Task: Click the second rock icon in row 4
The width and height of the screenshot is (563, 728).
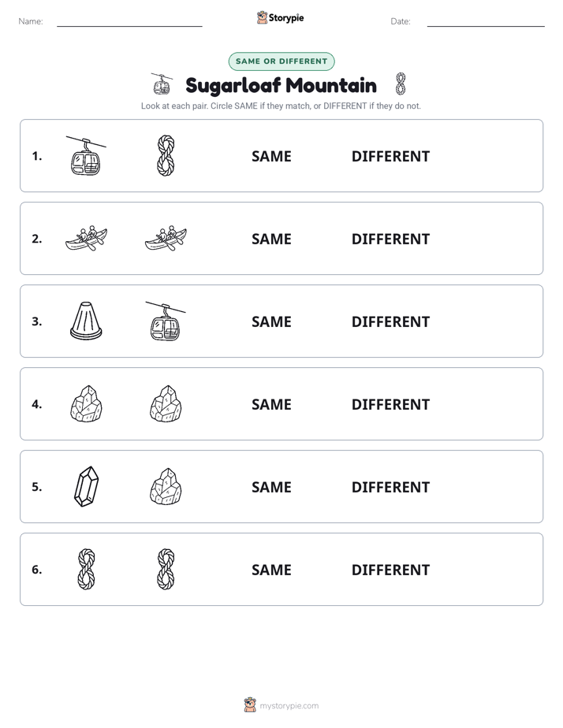Action: tap(166, 404)
